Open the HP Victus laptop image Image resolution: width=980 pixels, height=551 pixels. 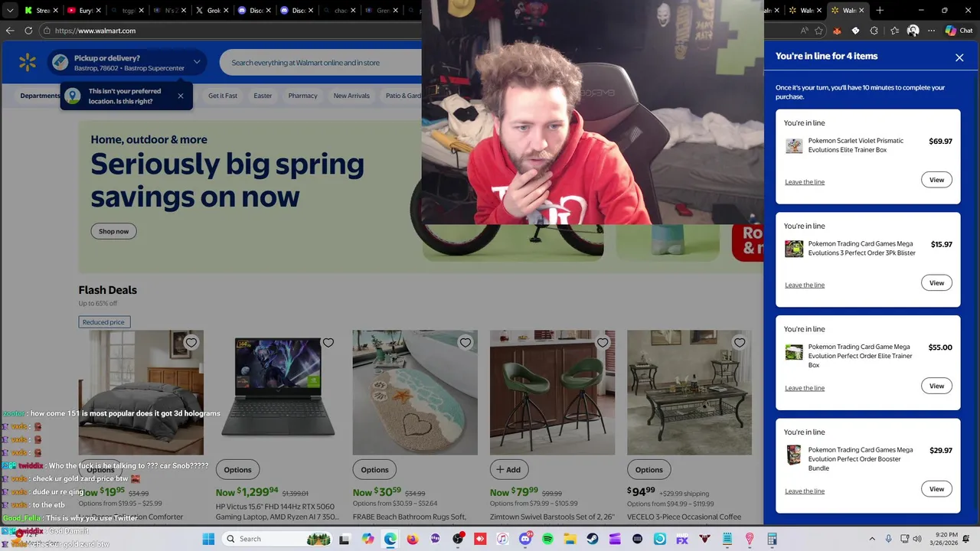(x=278, y=393)
